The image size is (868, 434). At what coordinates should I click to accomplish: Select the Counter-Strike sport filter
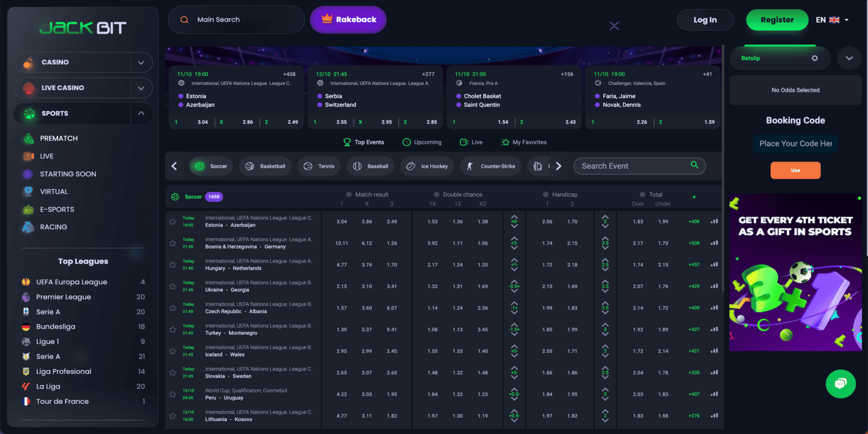point(490,166)
